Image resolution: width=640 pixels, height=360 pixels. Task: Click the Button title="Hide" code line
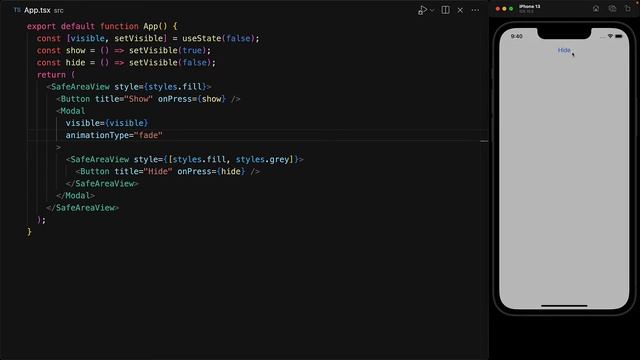click(167, 171)
